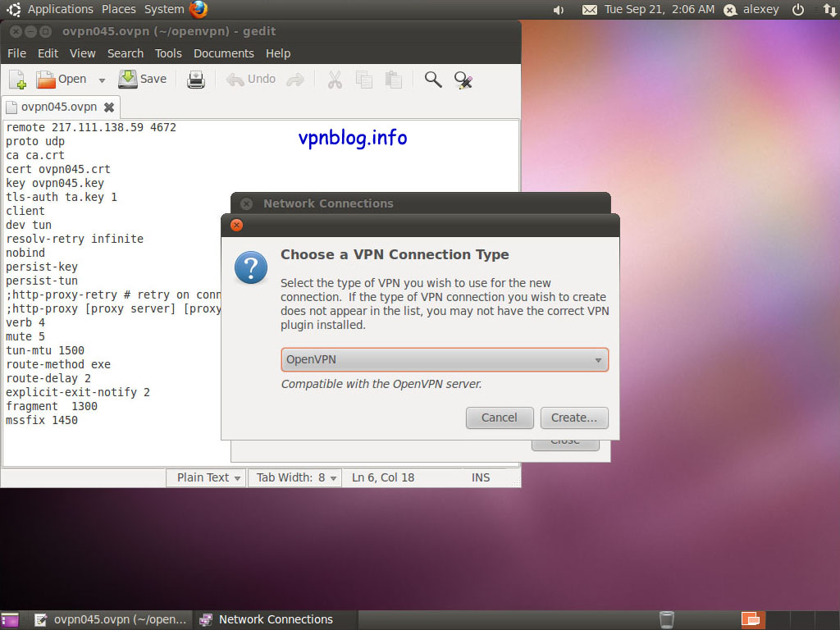The width and height of the screenshot is (840, 630).
Task: Close the Network Connections window title button
Action: tap(246, 203)
